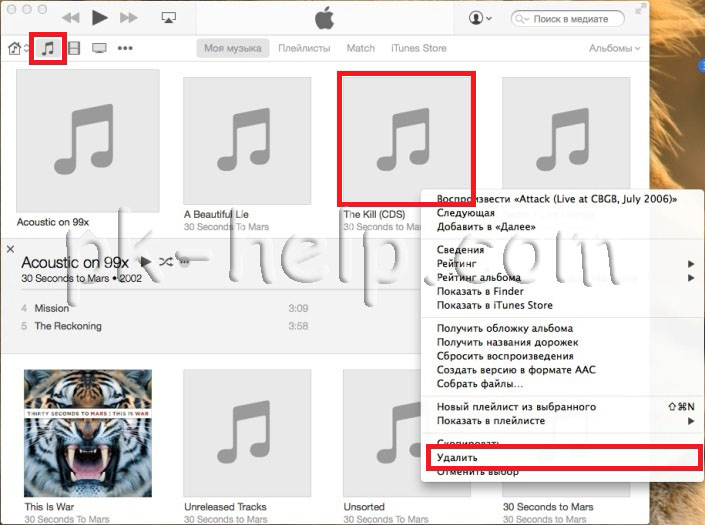Open the Match tab

pos(361,48)
